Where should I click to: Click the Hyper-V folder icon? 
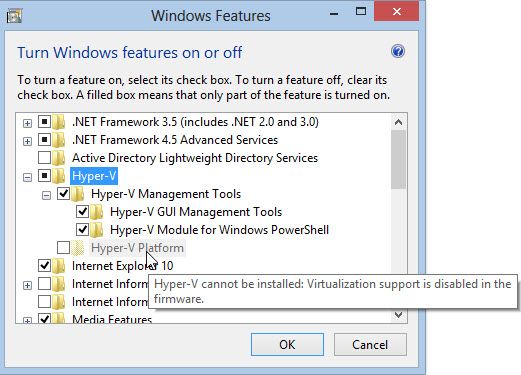(x=59, y=176)
